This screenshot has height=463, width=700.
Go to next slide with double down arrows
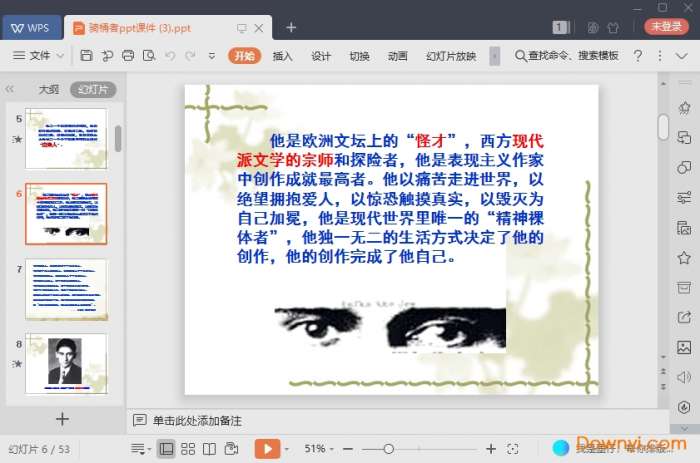[663, 387]
